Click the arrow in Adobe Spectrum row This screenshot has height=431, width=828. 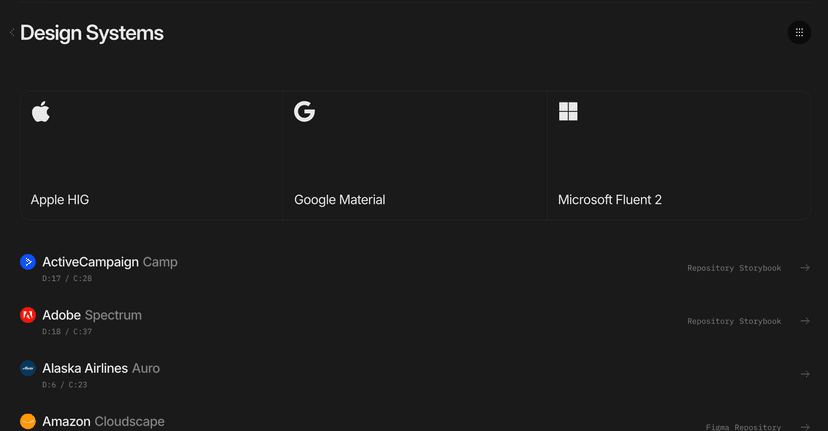[805, 321]
